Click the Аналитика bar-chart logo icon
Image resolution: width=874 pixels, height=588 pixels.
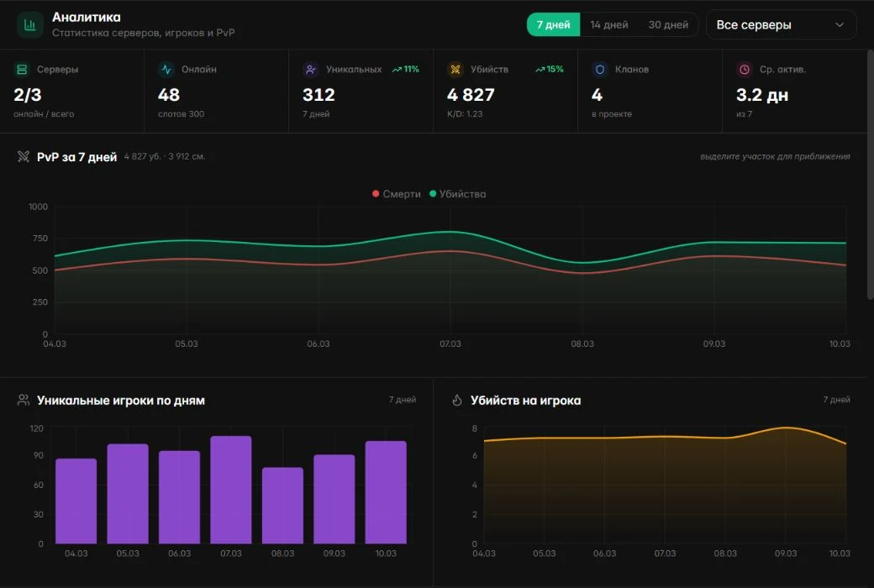(x=30, y=24)
